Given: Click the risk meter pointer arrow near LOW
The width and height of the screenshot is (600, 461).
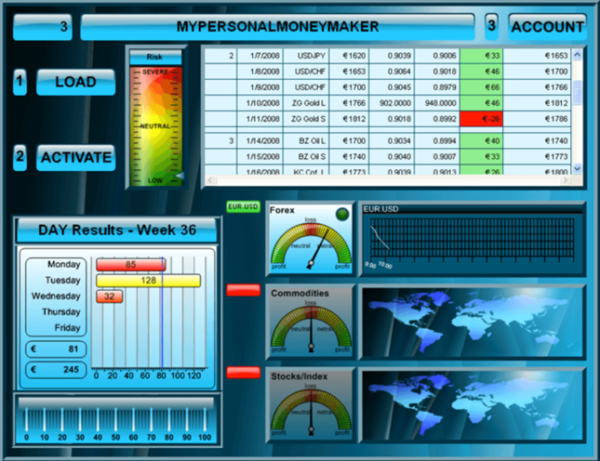Looking at the screenshot, I should click(x=179, y=176).
